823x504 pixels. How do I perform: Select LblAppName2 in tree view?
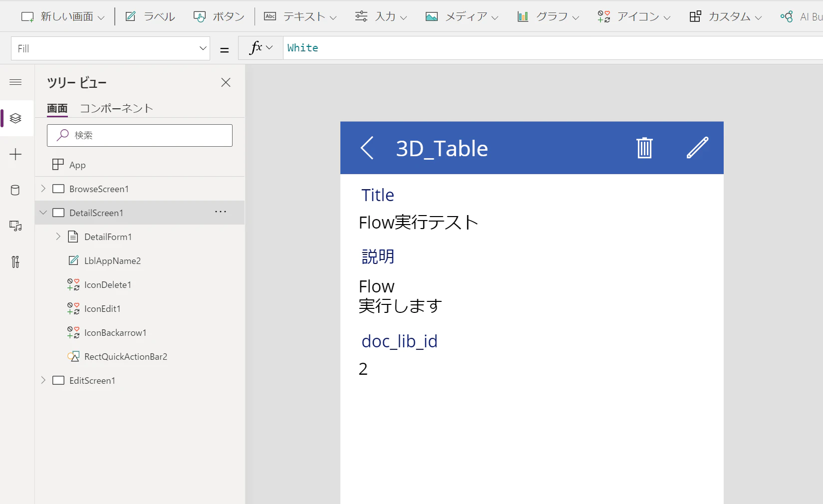click(x=112, y=261)
